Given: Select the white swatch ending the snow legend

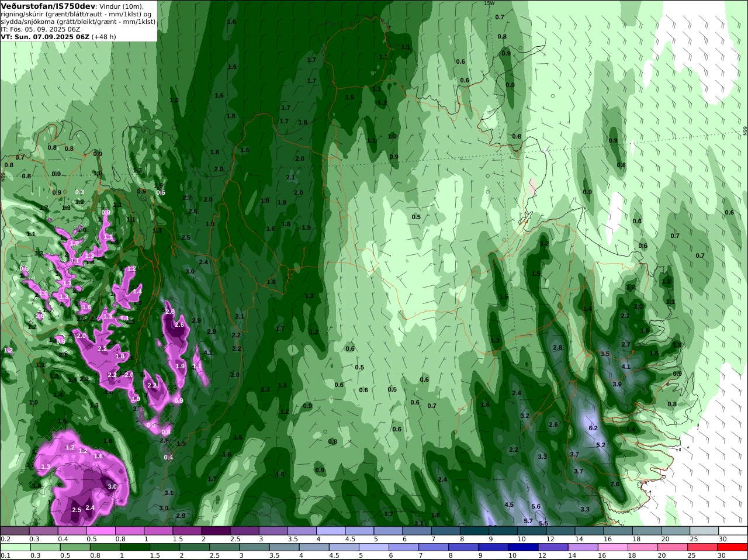Looking at the screenshot, I should 733,530.
